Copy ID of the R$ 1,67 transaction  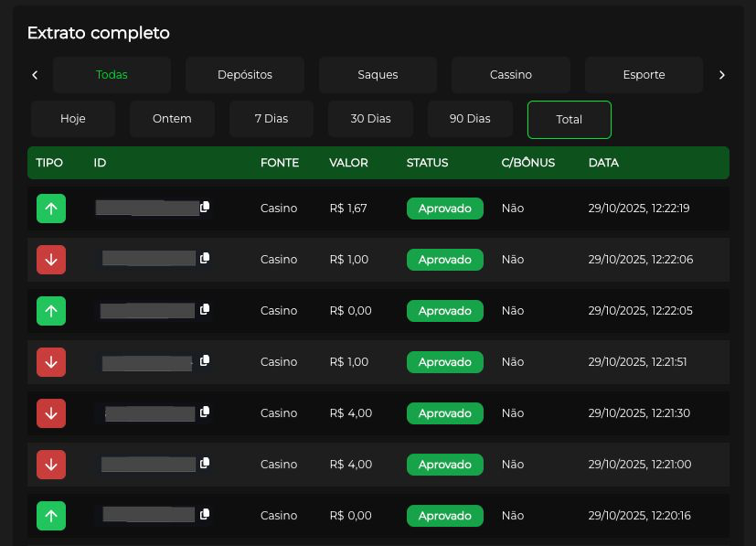click(x=205, y=208)
